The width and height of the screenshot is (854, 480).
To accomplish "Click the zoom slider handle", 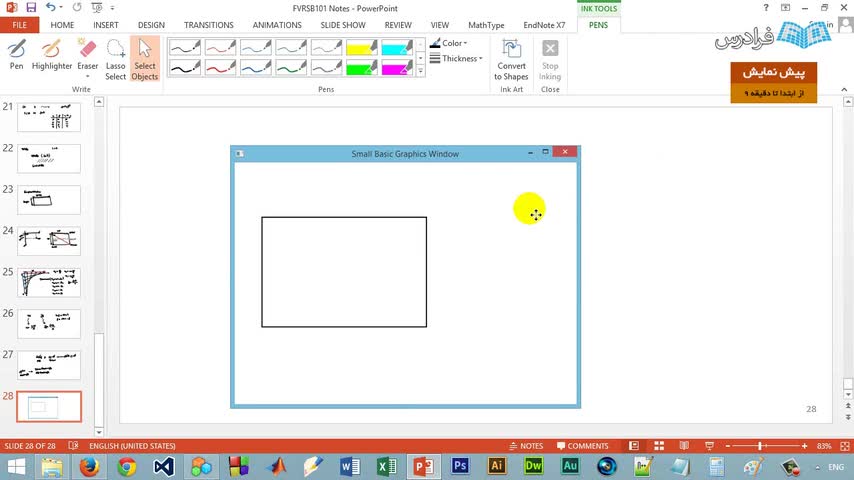I will (x=760, y=446).
